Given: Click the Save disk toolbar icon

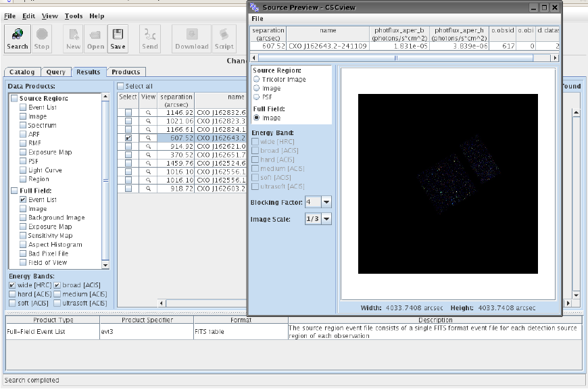Looking at the screenshot, I should click(x=118, y=39).
